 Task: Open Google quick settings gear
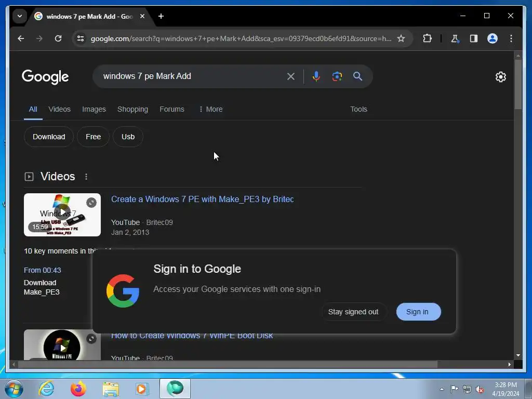pos(500,77)
